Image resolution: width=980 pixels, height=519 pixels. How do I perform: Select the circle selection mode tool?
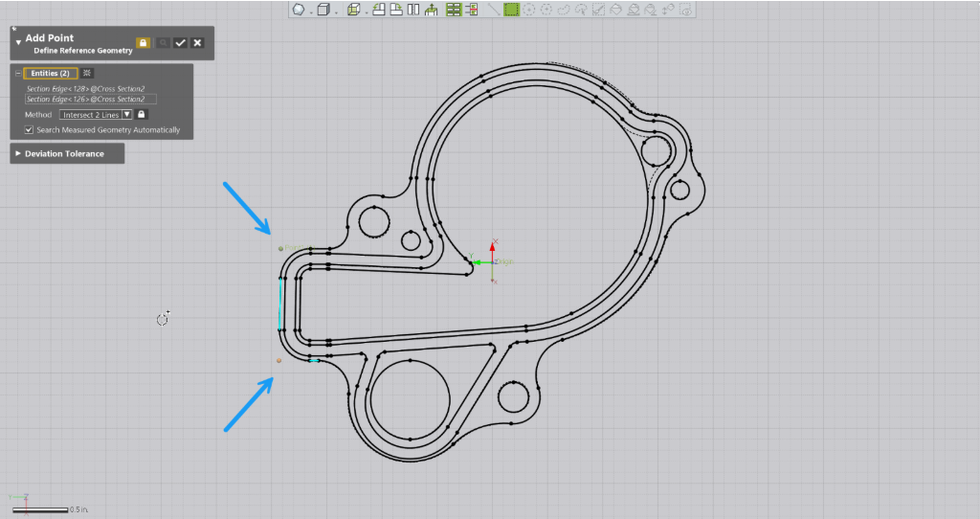(528, 10)
